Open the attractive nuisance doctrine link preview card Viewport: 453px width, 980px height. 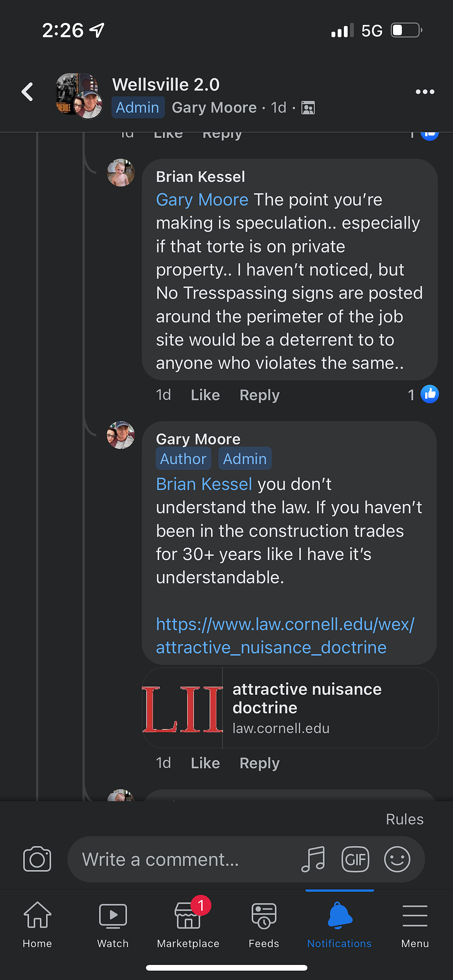[290, 708]
